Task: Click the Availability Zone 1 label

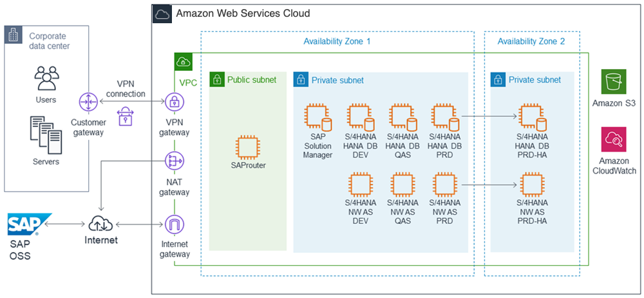Action: (337, 41)
